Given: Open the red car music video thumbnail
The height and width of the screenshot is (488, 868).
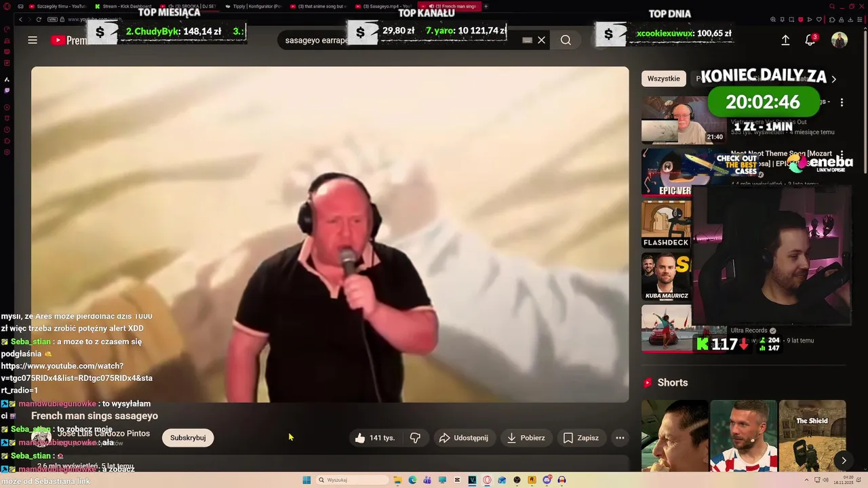Looking at the screenshot, I should coord(667,329).
